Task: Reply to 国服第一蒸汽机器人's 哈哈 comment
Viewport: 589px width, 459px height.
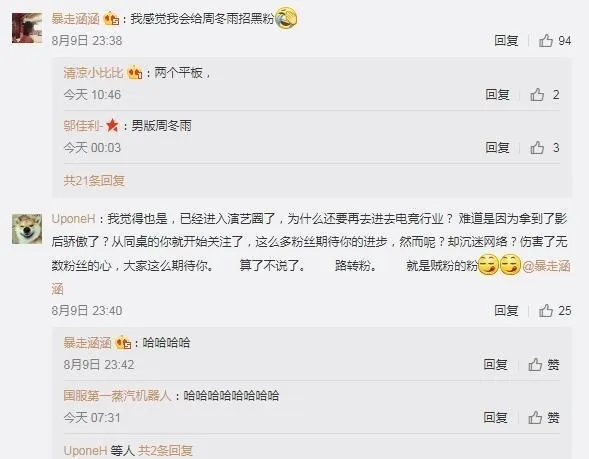Action: (x=495, y=417)
